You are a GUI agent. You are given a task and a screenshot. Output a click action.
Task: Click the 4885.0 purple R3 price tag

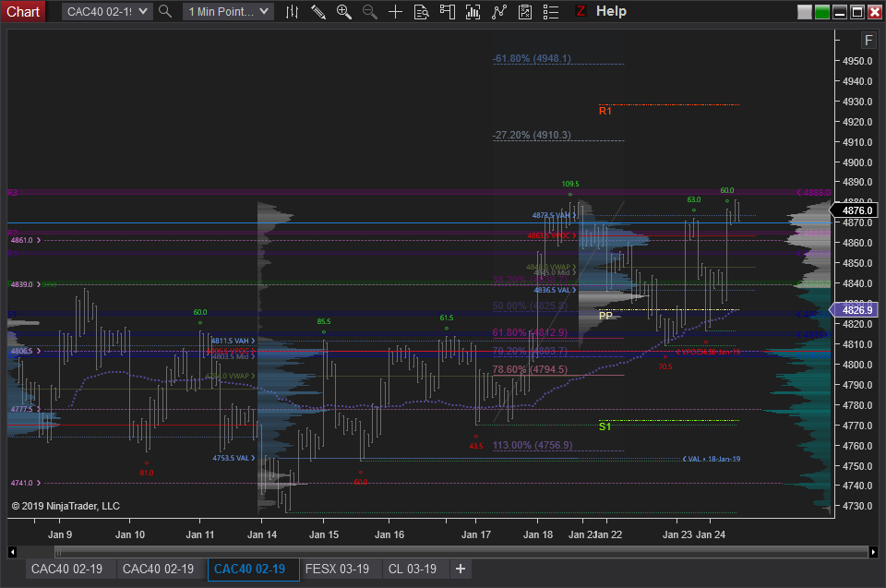coord(814,193)
